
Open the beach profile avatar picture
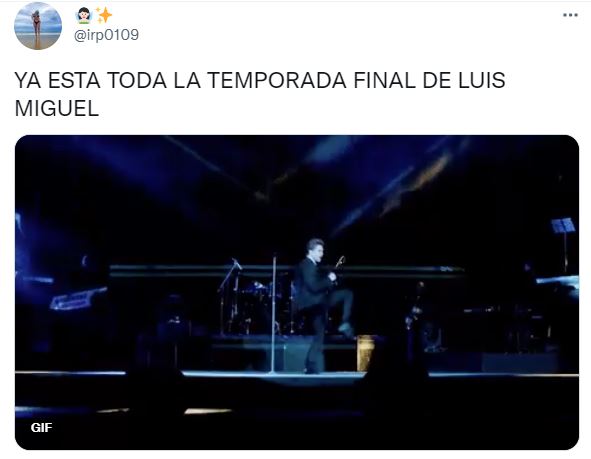click(38, 26)
